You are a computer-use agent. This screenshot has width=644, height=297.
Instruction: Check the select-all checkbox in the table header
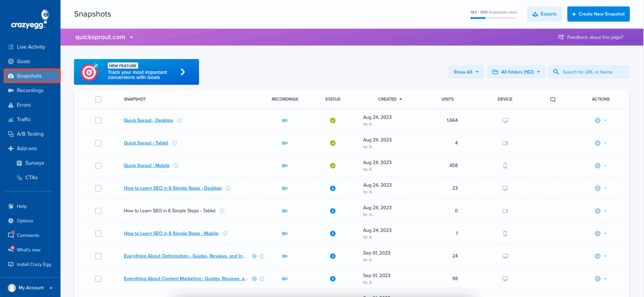(x=98, y=99)
